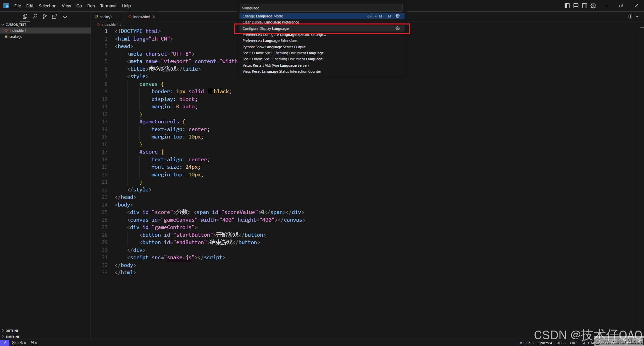This screenshot has height=346, width=644.
Task: Click the remote window icon in status bar
Action: pyautogui.click(x=5, y=343)
